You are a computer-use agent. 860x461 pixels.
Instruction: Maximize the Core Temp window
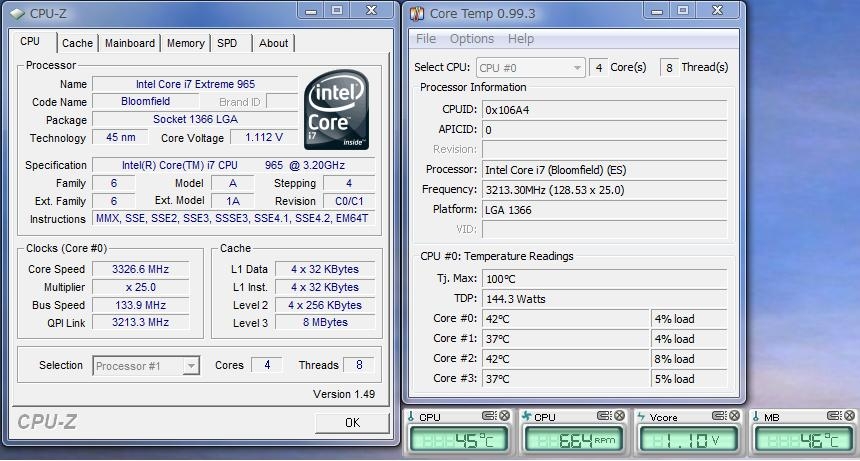point(682,10)
